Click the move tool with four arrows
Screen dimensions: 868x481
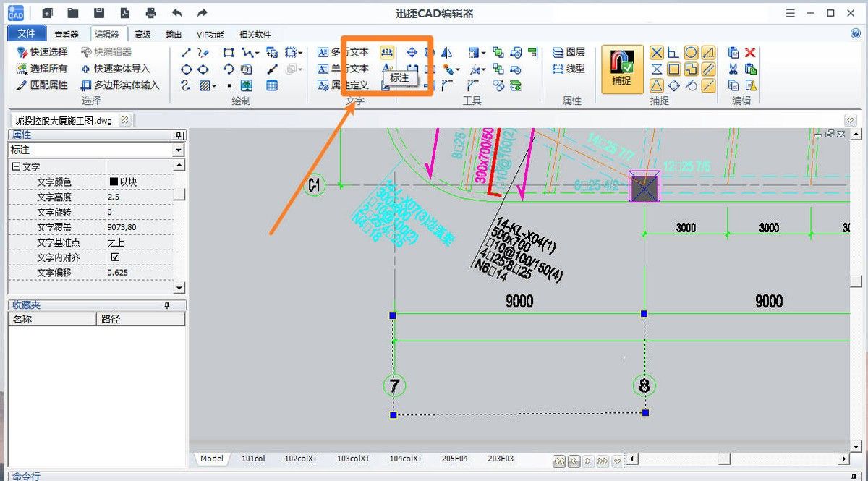click(x=412, y=52)
